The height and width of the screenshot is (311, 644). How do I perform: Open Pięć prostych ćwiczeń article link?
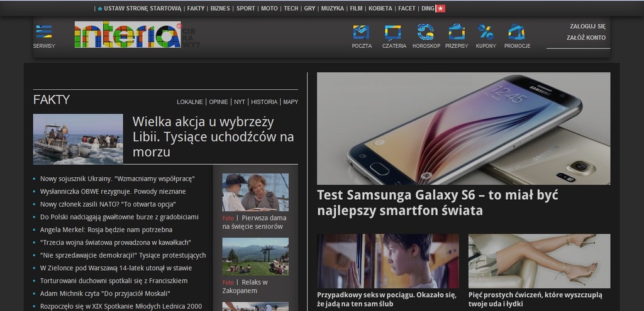(535, 300)
